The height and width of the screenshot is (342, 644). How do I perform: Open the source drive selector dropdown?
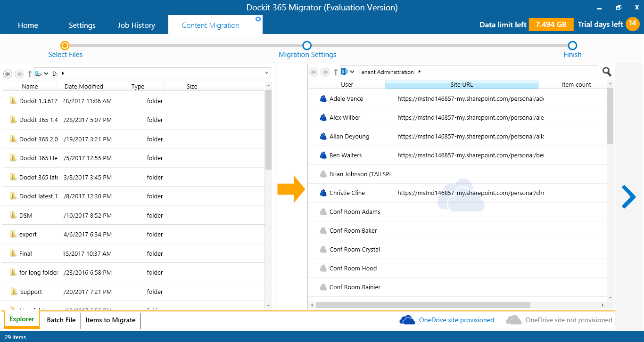point(47,73)
